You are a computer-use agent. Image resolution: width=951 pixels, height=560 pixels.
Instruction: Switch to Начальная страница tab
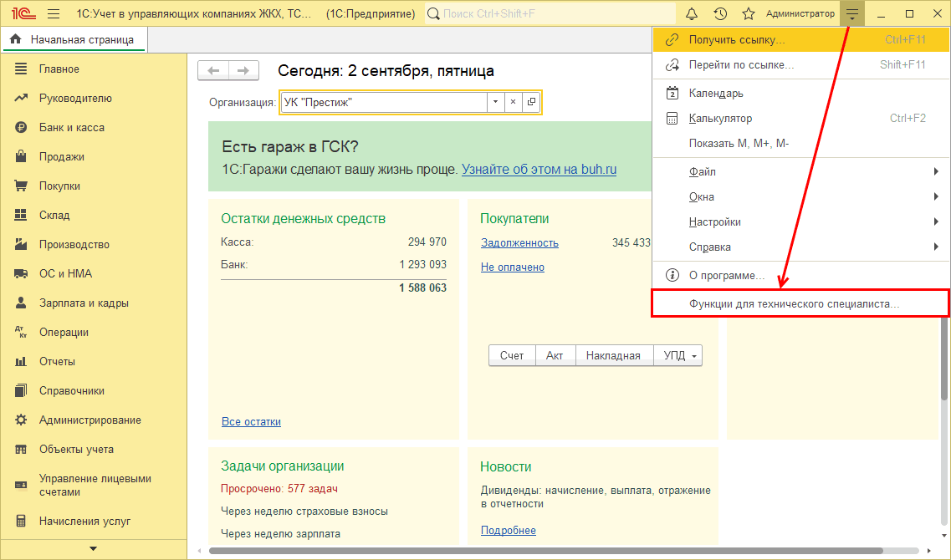[x=74, y=39]
